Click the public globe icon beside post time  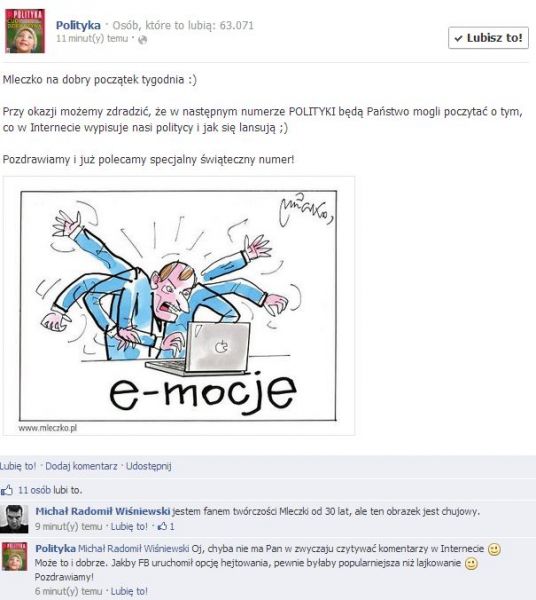(x=142, y=39)
